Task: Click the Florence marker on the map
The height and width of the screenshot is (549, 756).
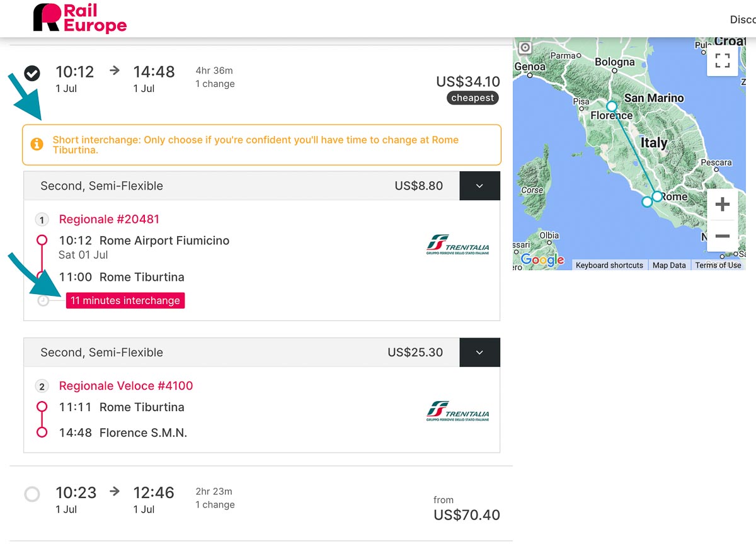Action: tap(611, 106)
